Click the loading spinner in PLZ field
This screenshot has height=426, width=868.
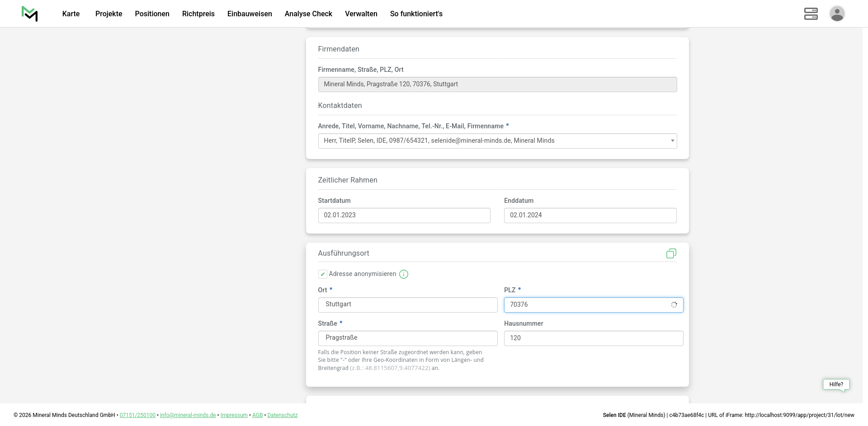point(674,305)
